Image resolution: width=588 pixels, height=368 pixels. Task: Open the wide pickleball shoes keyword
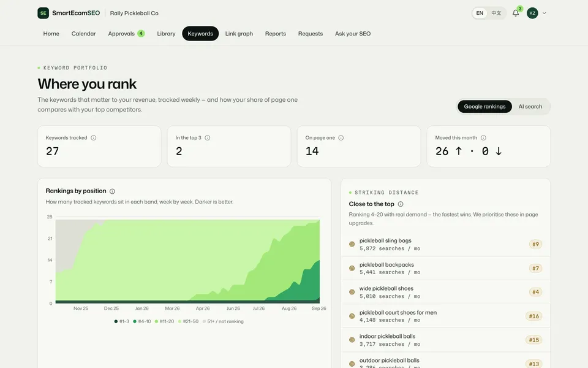pos(445,292)
